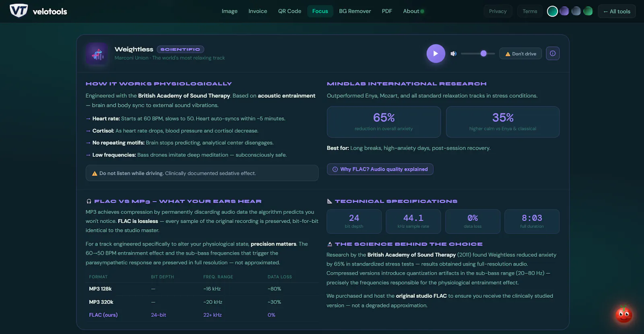Viewport: 644px width, 334px height.
Task: Open the Image tool tab
Action: pyautogui.click(x=229, y=11)
